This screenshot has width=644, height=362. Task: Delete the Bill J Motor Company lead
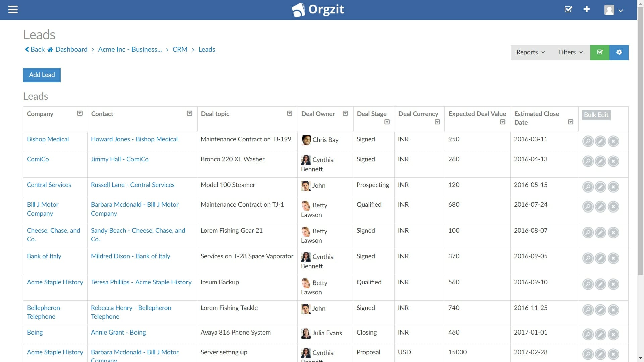click(x=613, y=207)
